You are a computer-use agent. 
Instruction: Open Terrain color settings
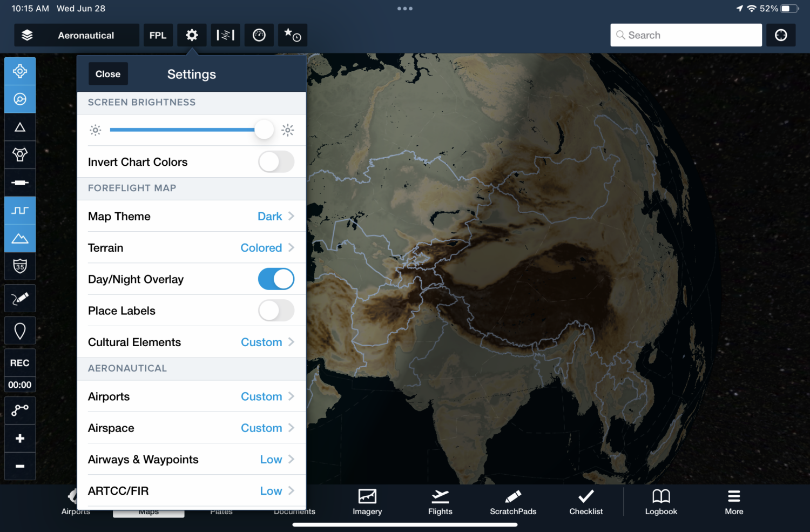(261, 247)
